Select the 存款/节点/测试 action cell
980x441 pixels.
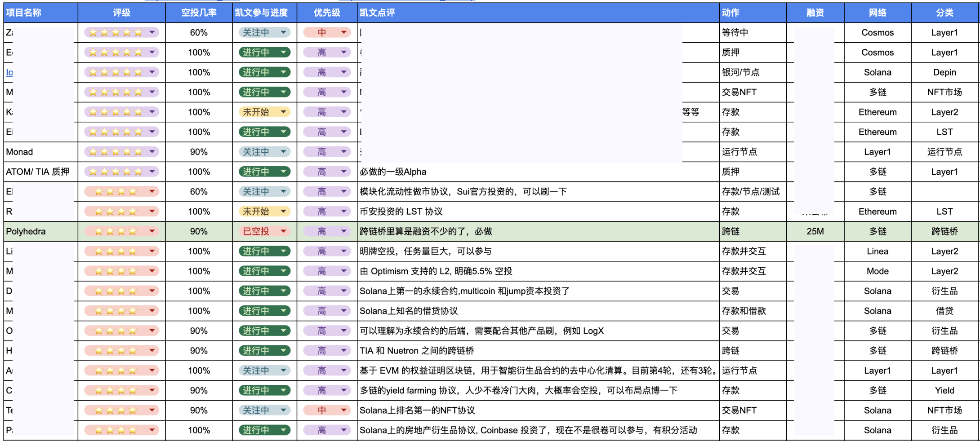[x=753, y=192]
